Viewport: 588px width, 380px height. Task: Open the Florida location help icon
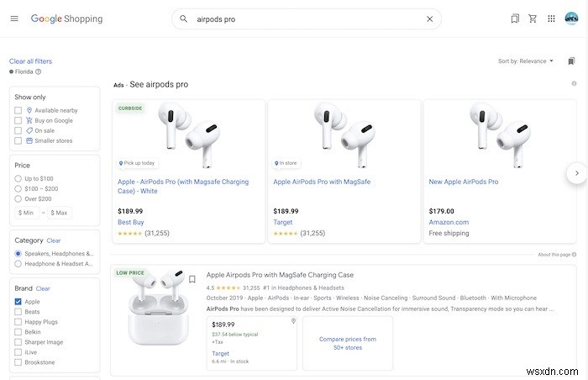click(39, 72)
